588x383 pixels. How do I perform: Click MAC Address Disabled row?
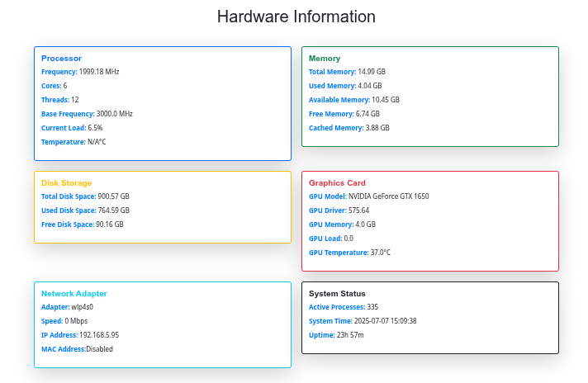pos(78,349)
